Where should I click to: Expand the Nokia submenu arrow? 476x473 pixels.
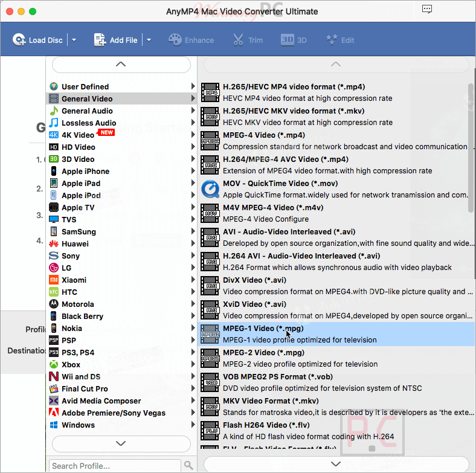[193, 328]
